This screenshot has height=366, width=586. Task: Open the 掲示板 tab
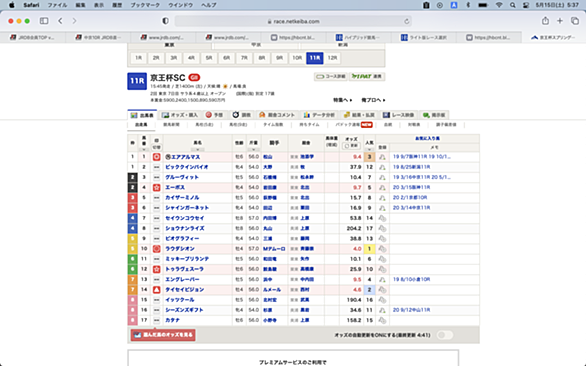pos(434,115)
